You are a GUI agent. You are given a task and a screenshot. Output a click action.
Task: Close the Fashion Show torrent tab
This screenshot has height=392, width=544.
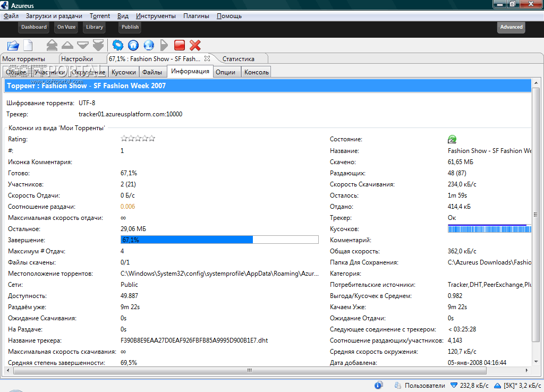207,58
